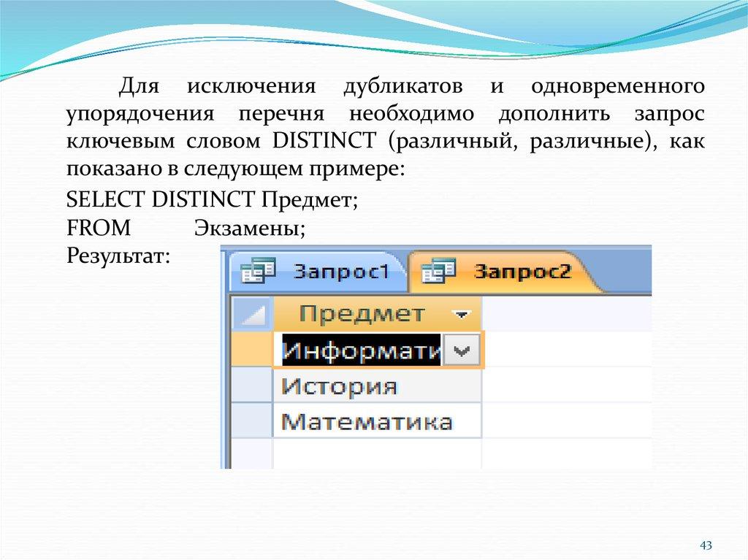Click the row selector of the empty new row
Screen dimensions: 748x560
[250, 453]
